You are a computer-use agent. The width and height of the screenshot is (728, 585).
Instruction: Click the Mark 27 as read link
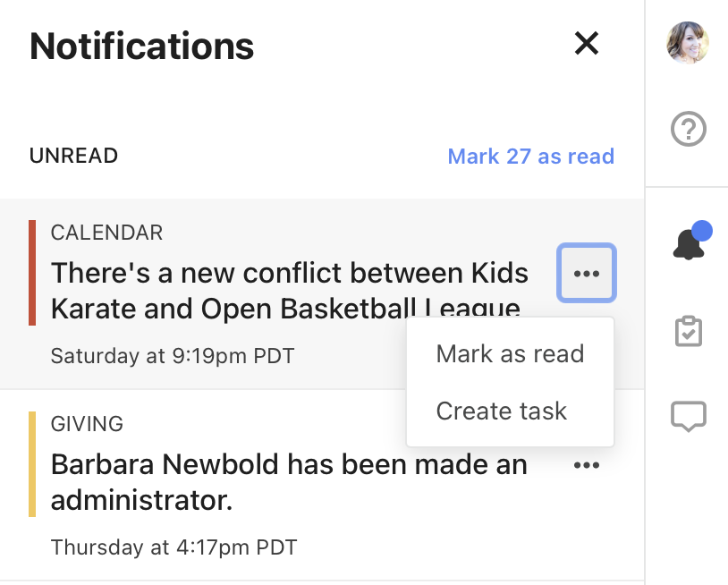coord(530,157)
